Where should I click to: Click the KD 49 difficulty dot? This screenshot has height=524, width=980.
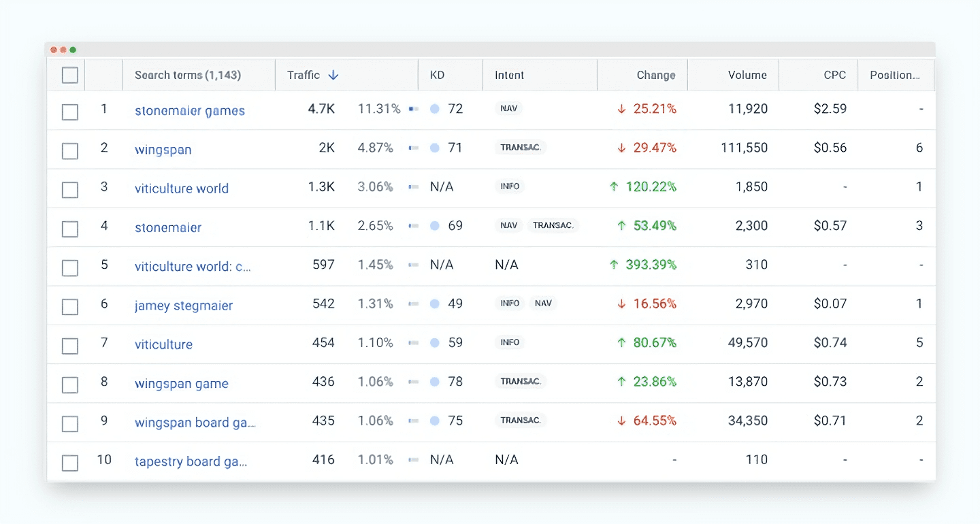435,304
